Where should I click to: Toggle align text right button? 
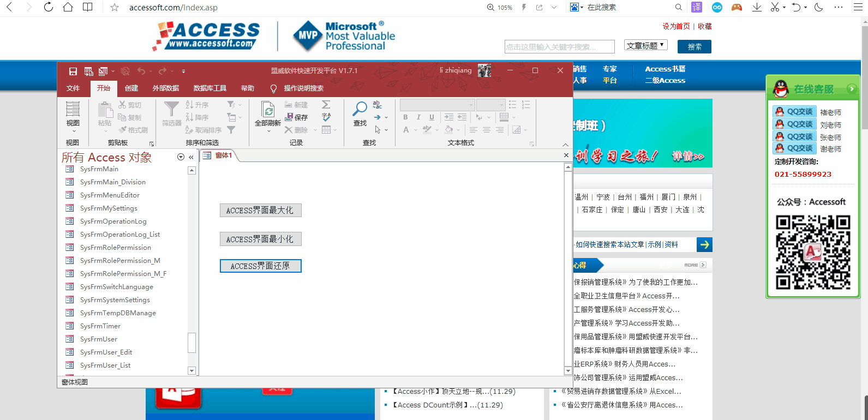(499, 130)
